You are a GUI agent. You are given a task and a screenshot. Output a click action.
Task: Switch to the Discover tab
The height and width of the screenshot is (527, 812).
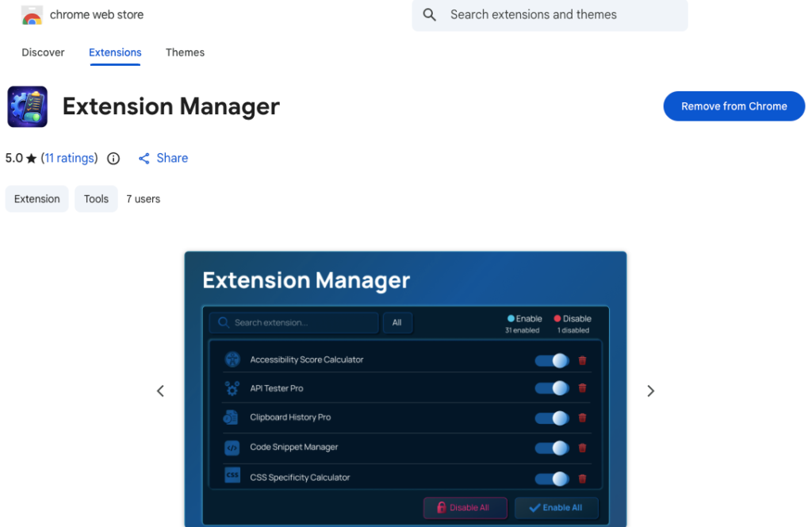point(43,52)
